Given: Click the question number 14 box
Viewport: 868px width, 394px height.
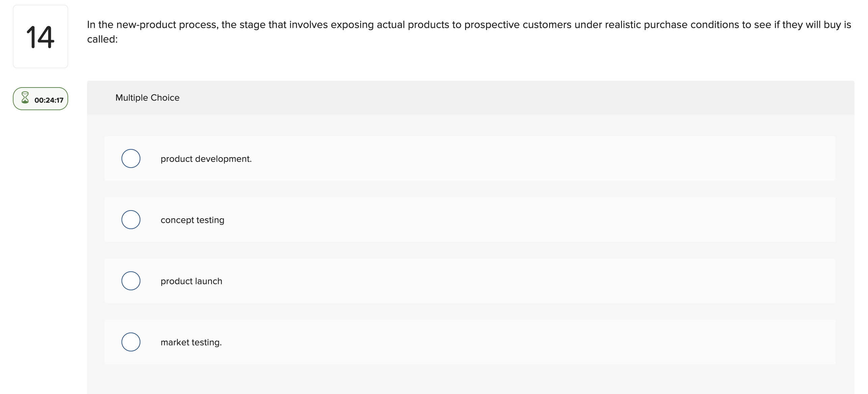Looking at the screenshot, I should tap(40, 36).
